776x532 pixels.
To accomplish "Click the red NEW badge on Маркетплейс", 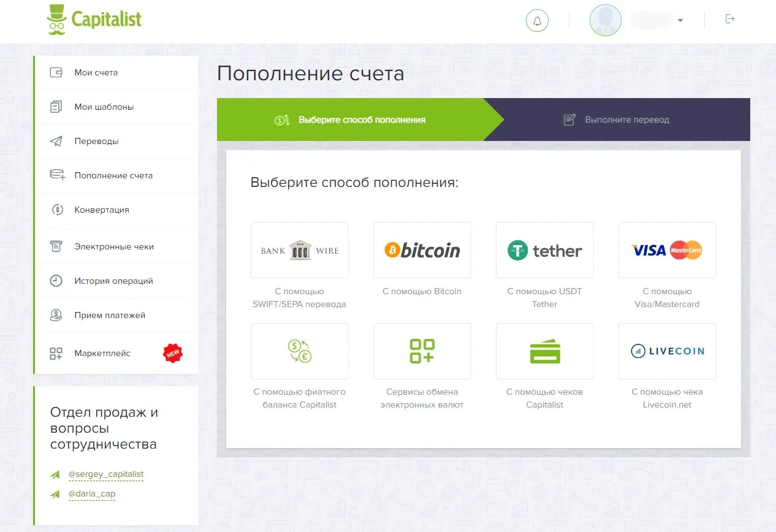I will pos(173,353).
